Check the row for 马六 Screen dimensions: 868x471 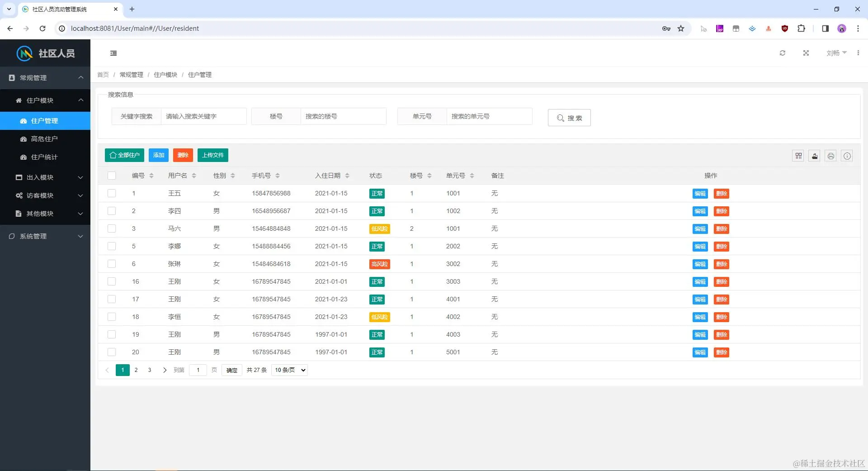[x=112, y=228]
